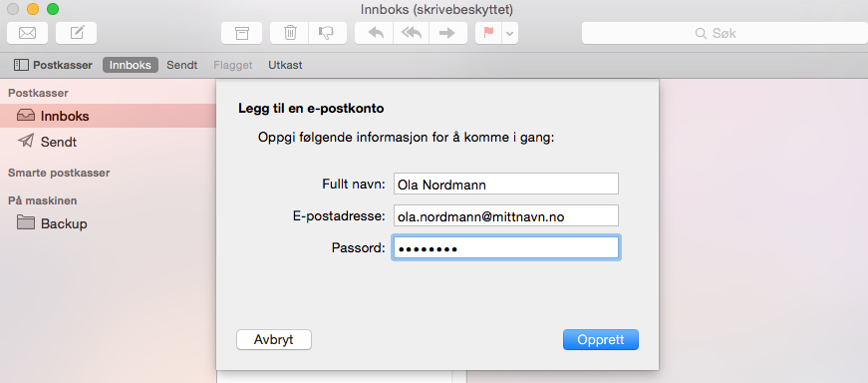Forward the message
Viewport: 868px width, 383px height.
point(446,33)
